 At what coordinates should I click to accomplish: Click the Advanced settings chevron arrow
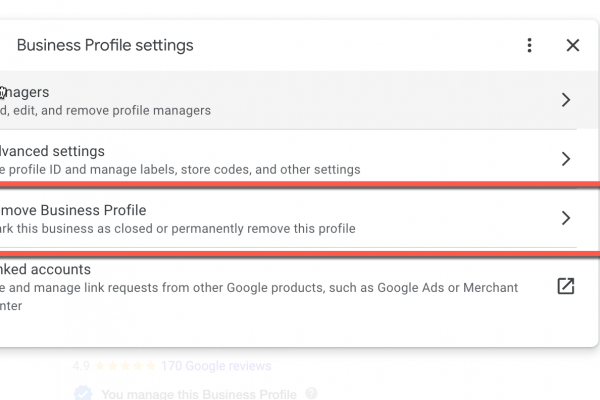pyautogui.click(x=566, y=159)
